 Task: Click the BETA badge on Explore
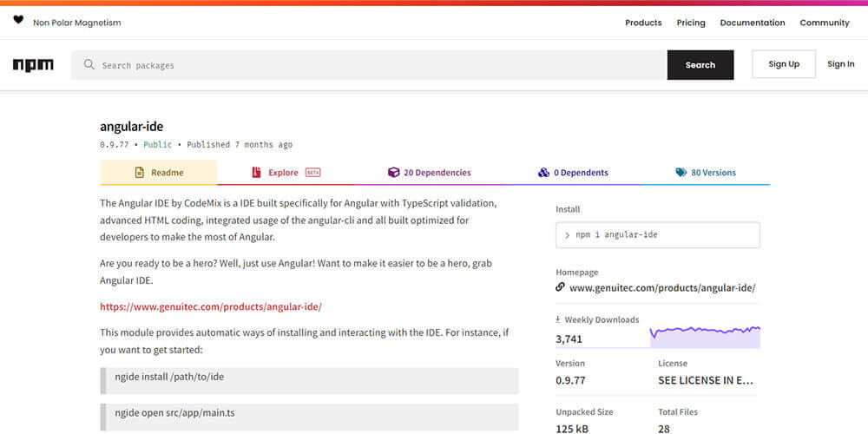312,173
